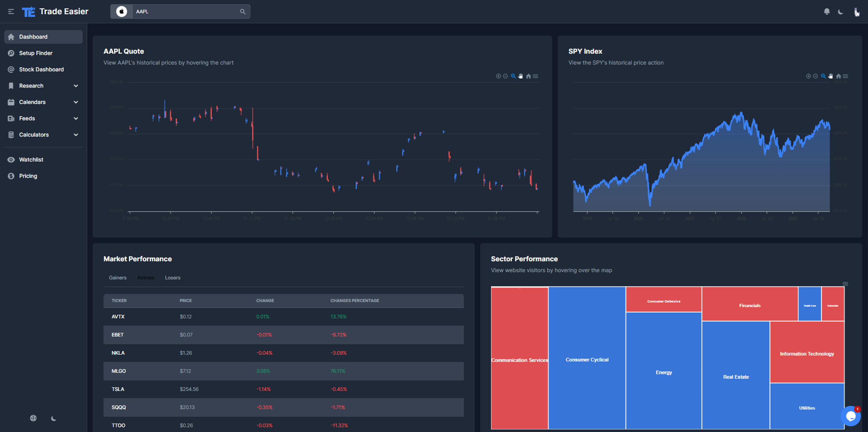Reset the SPY chart zoom with the home icon

click(x=839, y=76)
